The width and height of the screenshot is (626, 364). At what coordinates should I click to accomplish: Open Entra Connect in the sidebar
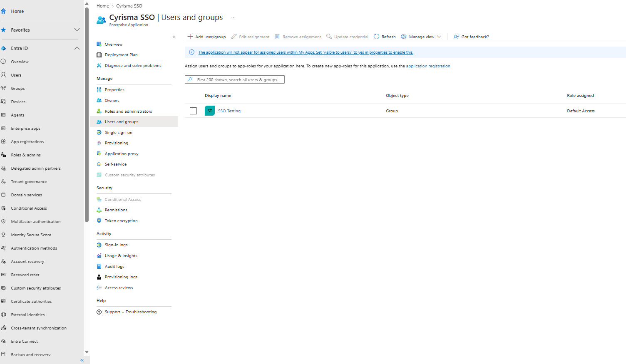[25, 342]
